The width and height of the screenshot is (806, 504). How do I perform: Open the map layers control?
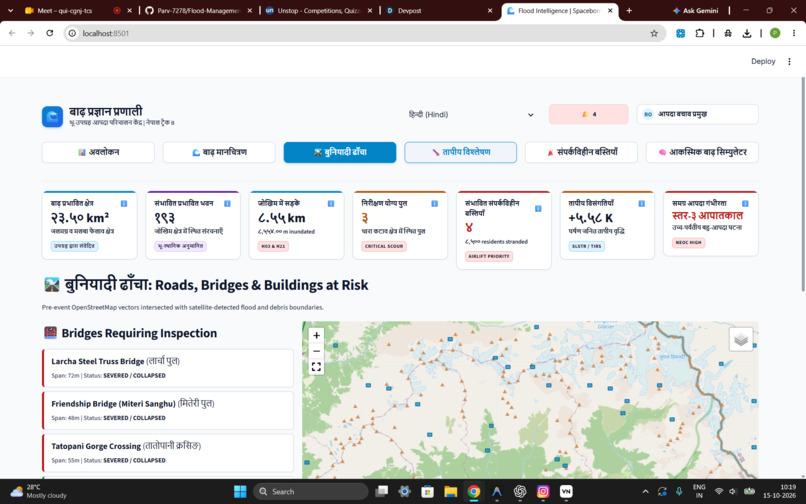tap(741, 339)
